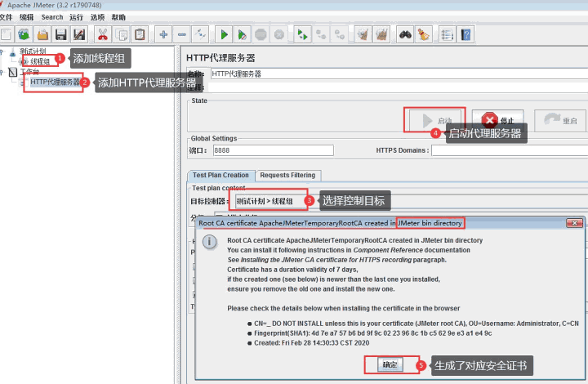Open the Templates toolbar icon

click(x=24, y=35)
